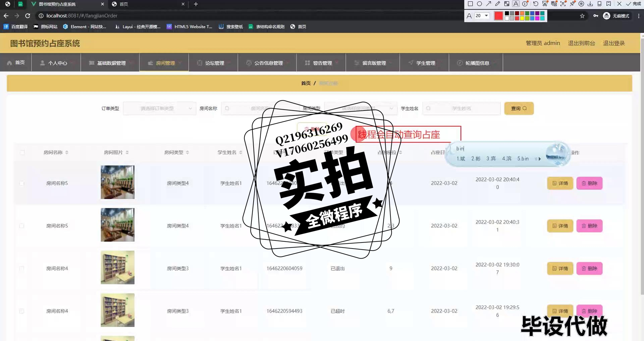The width and height of the screenshot is (644, 341).
Task: Click the screenshot translate icon
Action: coord(554,4)
